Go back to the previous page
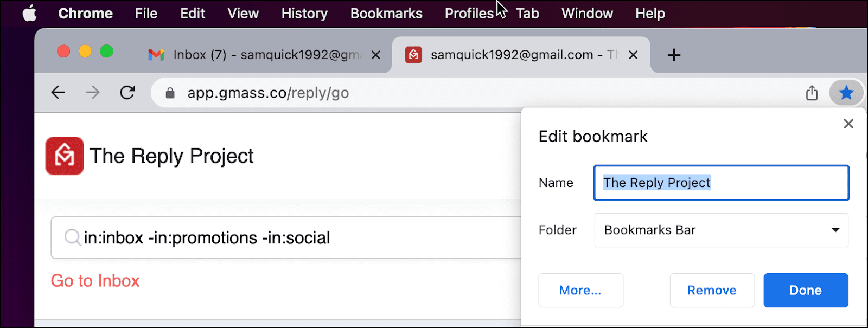This screenshot has width=868, height=328. [x=58, y=93]
